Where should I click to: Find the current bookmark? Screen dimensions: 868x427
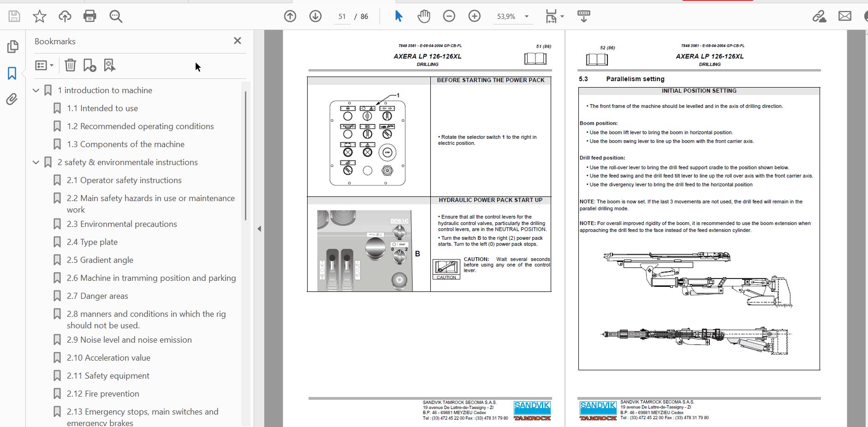coord(109,65)
